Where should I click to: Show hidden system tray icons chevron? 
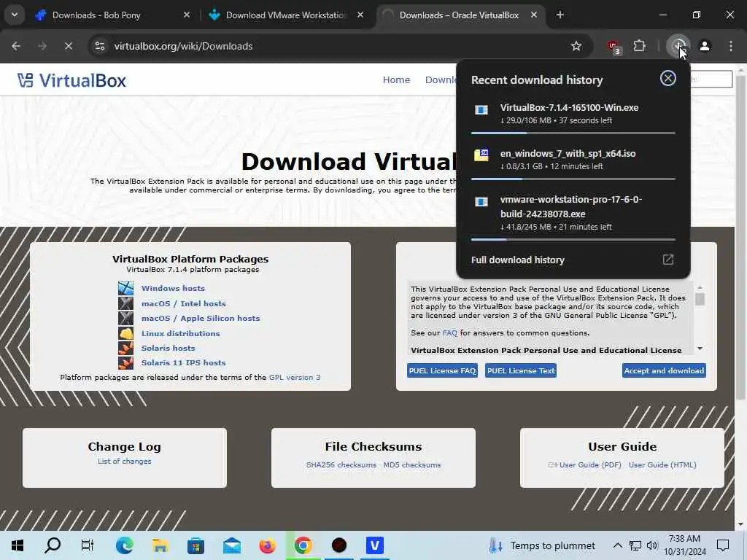[x=617, y=545]
